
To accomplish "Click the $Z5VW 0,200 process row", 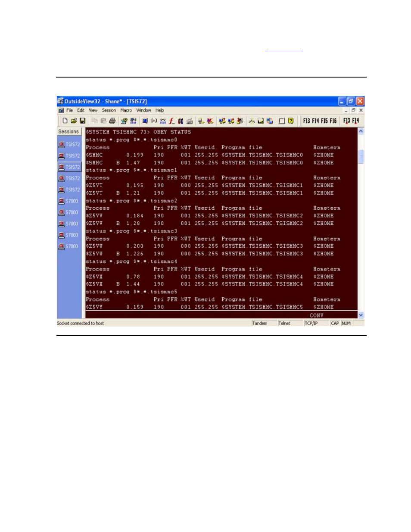I will click(210, 246).
